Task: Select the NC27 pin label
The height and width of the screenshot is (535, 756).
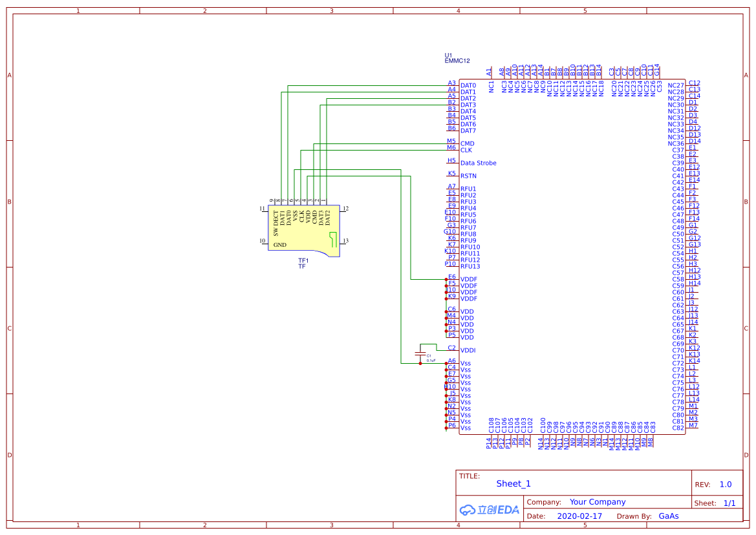Action: coord(675,86)
